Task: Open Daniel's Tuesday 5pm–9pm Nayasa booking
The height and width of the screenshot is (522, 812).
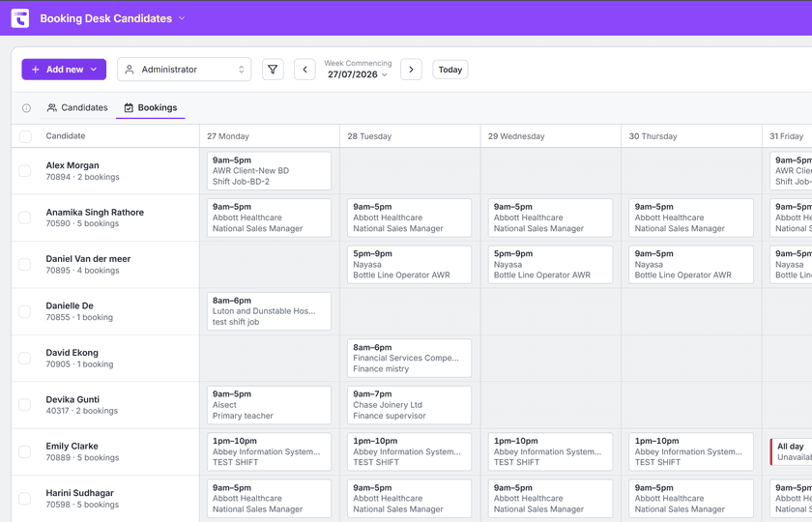Action: 409,264
